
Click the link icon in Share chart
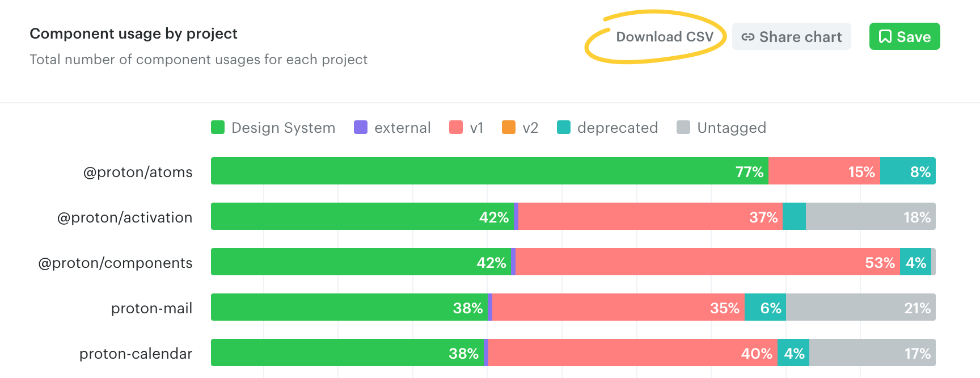747,37
